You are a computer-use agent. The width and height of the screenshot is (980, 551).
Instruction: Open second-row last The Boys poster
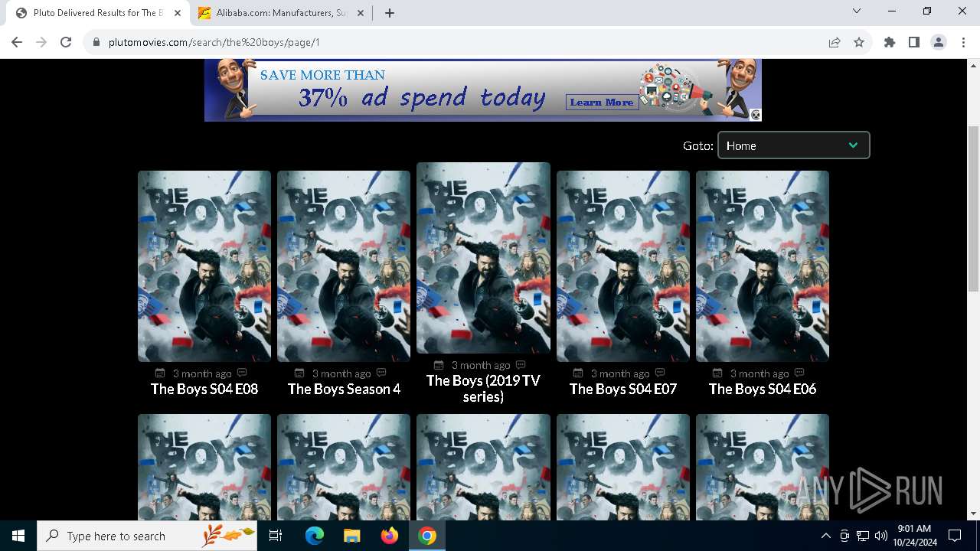point(763,467)
